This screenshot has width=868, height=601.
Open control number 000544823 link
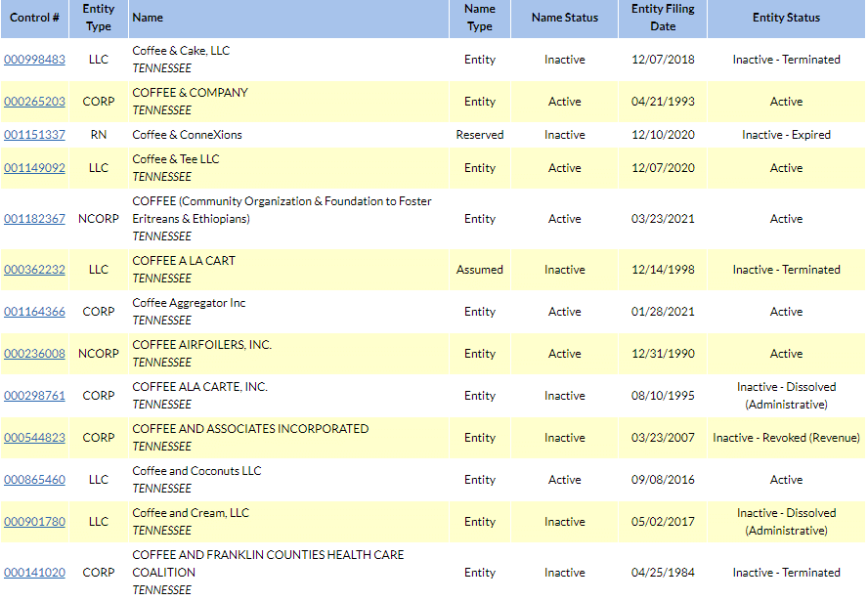34,438
